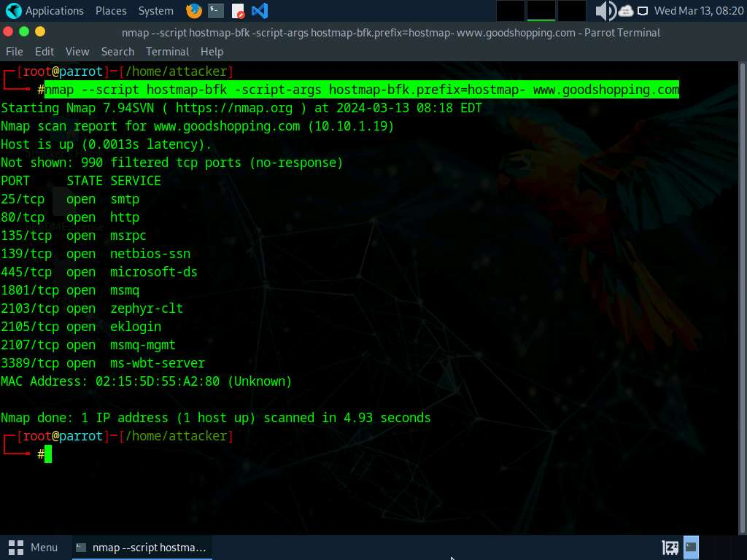Click the display indicator beside the clock

(643, 11)
